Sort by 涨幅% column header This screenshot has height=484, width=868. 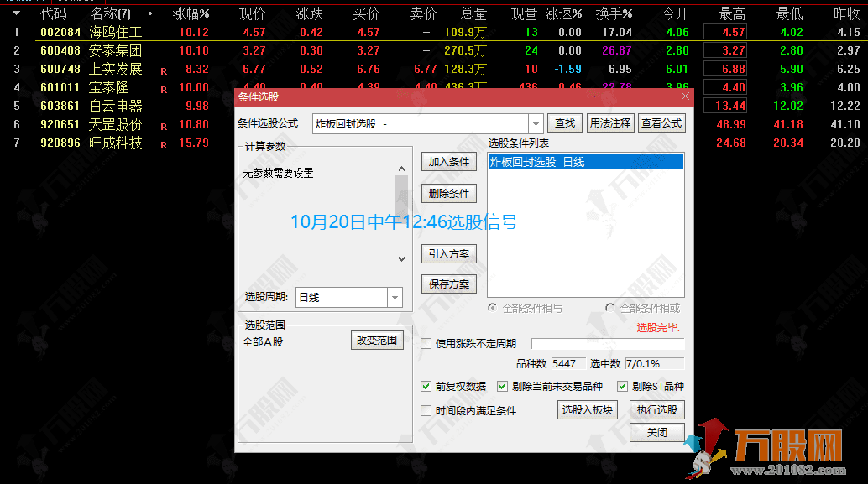(191, 13)
